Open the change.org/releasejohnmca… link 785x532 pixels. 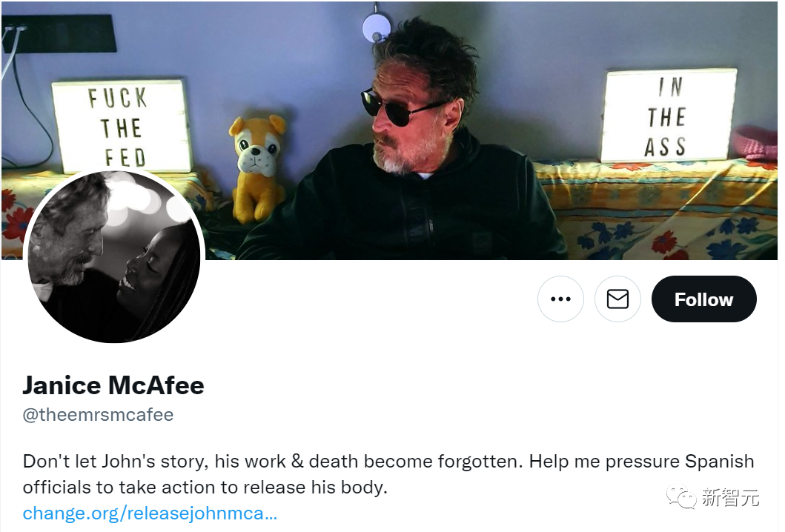click(150, 513)
